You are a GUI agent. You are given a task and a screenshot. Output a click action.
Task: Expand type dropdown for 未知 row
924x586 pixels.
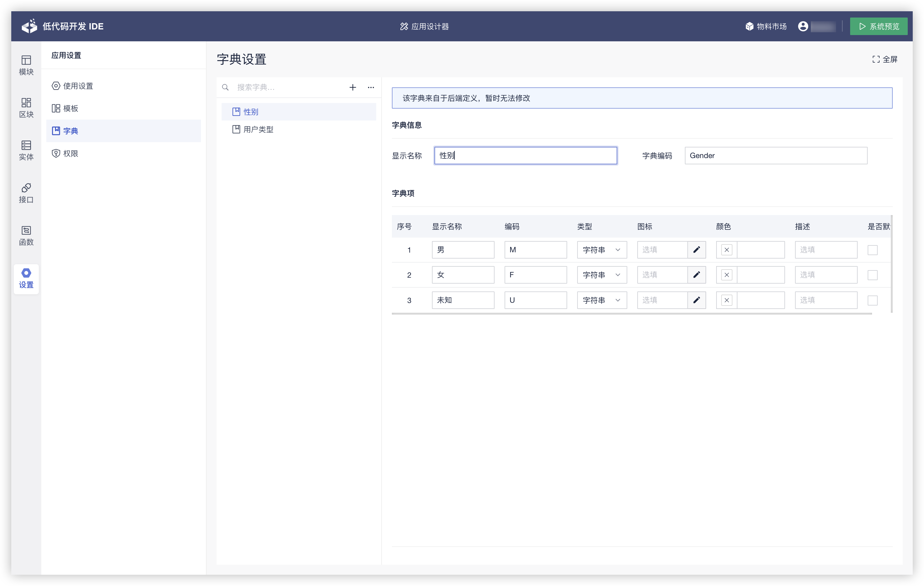click(601, 300)
